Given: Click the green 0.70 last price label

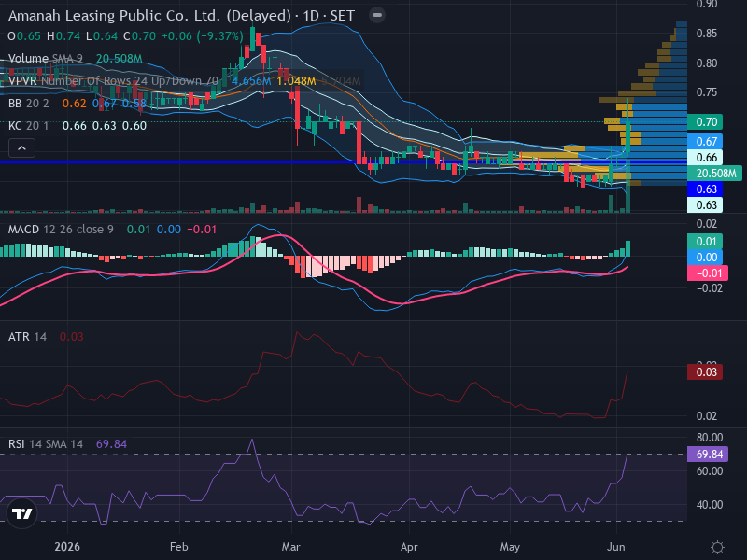Looking at the screenshot, I should pos(705,122).
